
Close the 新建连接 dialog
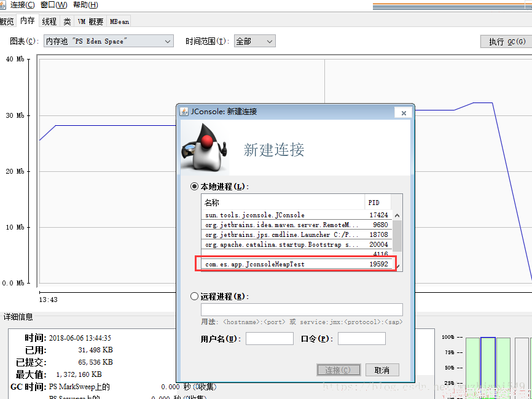pyautogui.click(x=404, y=113)
